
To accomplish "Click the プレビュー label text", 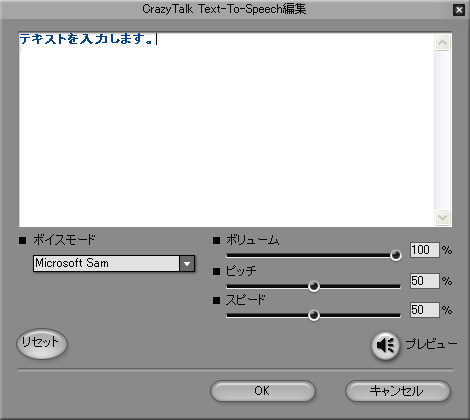I will coord(431,344).
